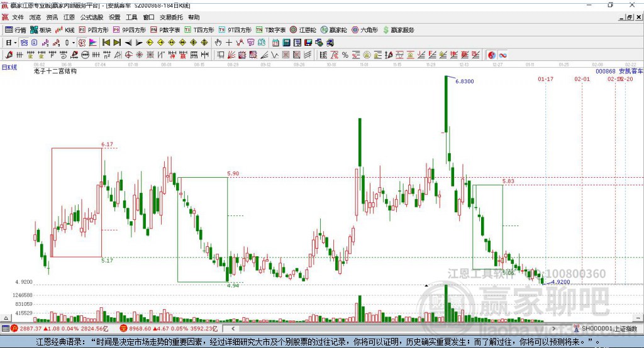The image size is (644, 348).
Task: Open the 帮助 menu
Action: coord(194,17)
